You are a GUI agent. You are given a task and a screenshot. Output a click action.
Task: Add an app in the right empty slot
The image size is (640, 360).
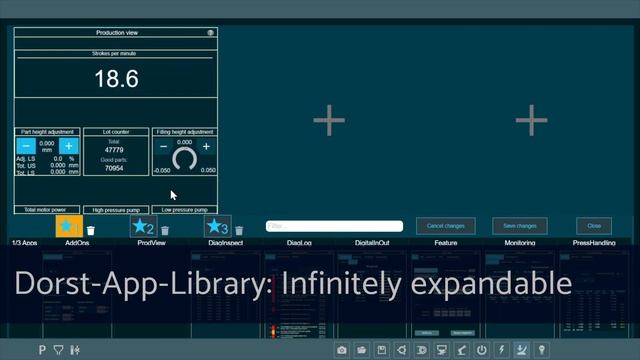coord(531,120)
